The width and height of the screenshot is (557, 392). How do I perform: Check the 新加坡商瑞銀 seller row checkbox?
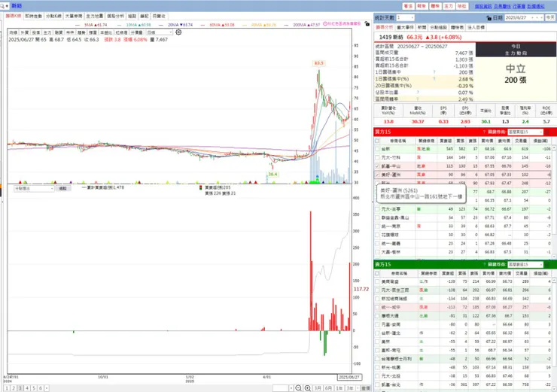coord(377,299)
